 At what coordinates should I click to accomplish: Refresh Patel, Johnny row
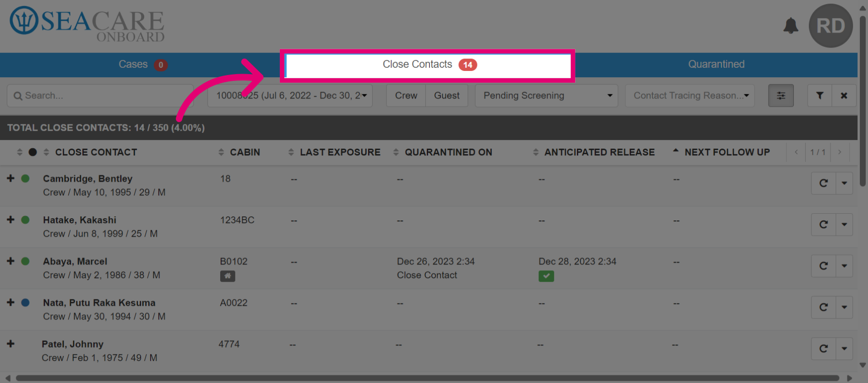pos(823,349)
